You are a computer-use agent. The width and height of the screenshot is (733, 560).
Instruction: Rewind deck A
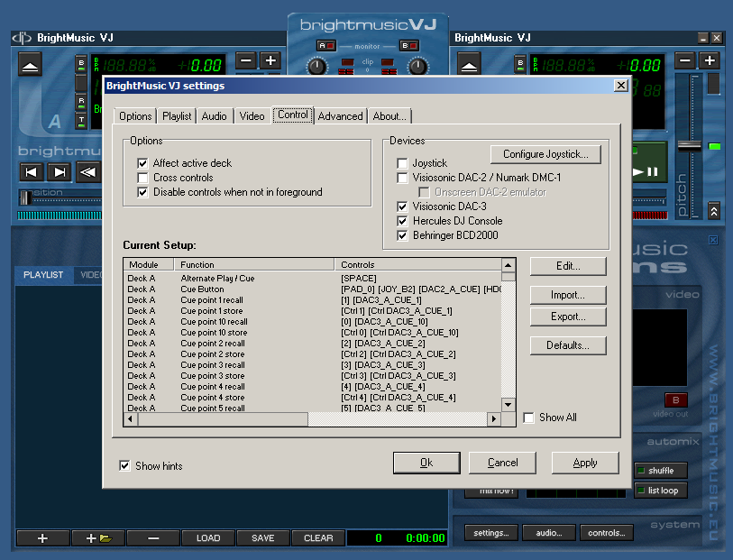tap(87, 172)
